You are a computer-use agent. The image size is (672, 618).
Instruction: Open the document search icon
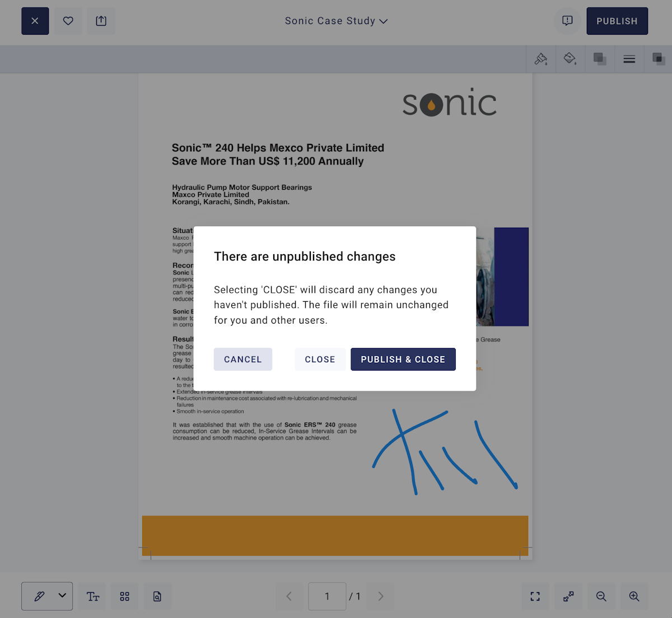(157, 597)
